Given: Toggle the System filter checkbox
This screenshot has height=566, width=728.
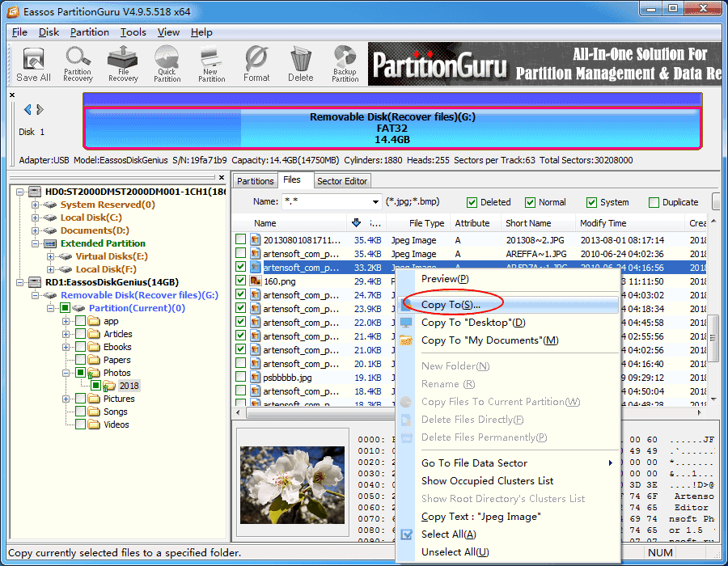Looking at the screenshot, I should (591, 202).
